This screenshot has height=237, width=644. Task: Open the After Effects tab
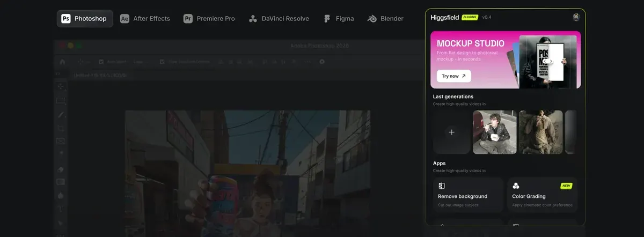(145, 18)
